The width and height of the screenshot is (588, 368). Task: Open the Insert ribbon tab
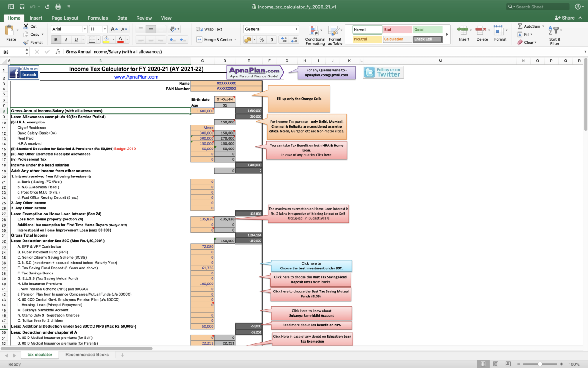[36, 18]
